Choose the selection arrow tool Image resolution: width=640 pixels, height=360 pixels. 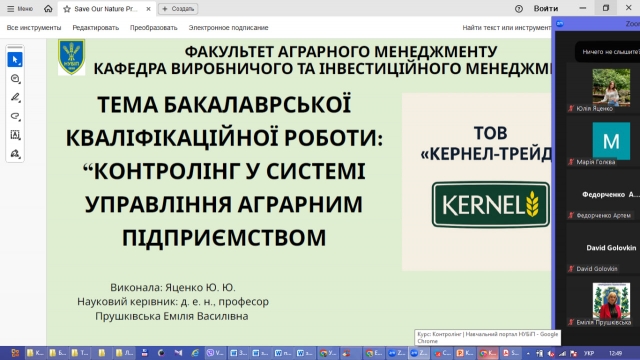click(x=15, y=60)
